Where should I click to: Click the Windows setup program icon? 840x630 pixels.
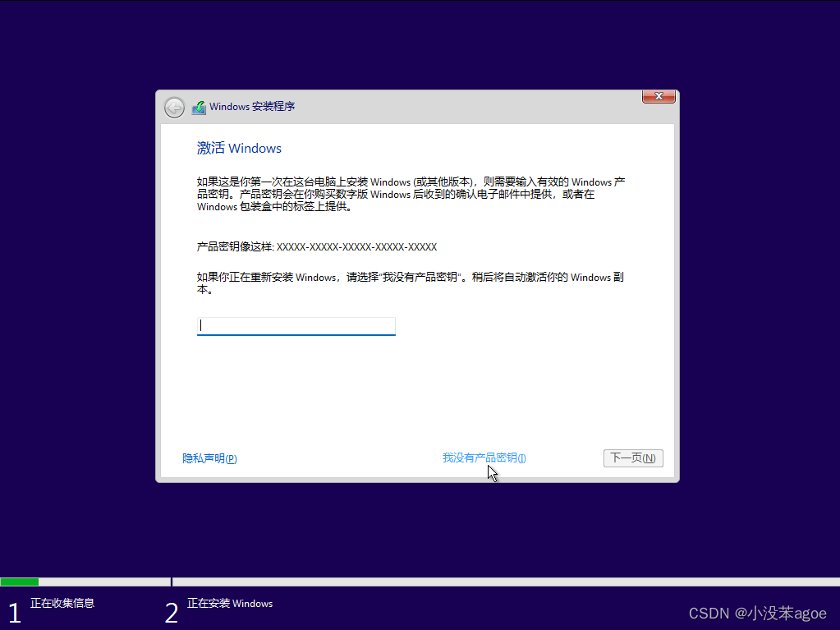point(199,107)
